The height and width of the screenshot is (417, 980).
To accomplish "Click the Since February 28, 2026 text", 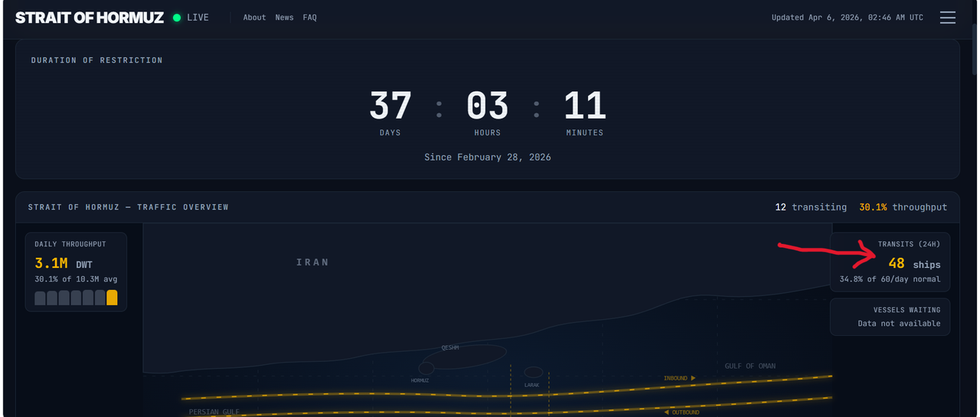I will point(488,157).
